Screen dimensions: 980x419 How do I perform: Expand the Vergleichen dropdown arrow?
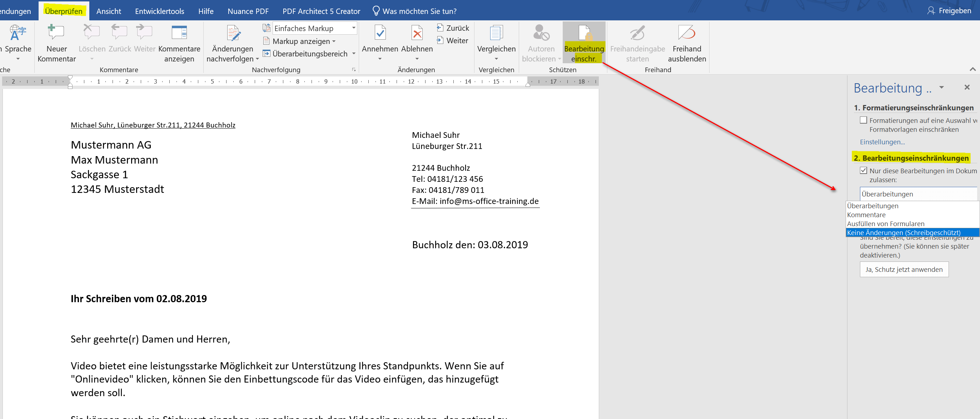pyautogui.click(x=496, y=59)
